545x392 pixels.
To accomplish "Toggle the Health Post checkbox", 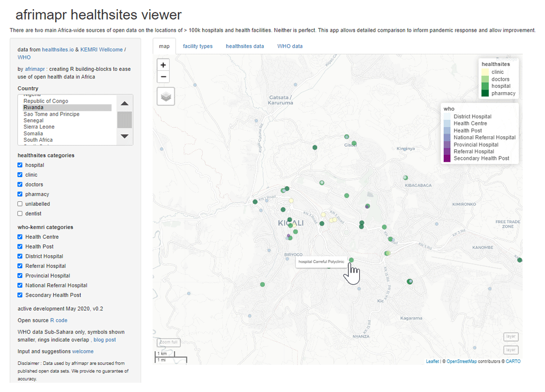I will pyautogui.click(x=20, y=247).
